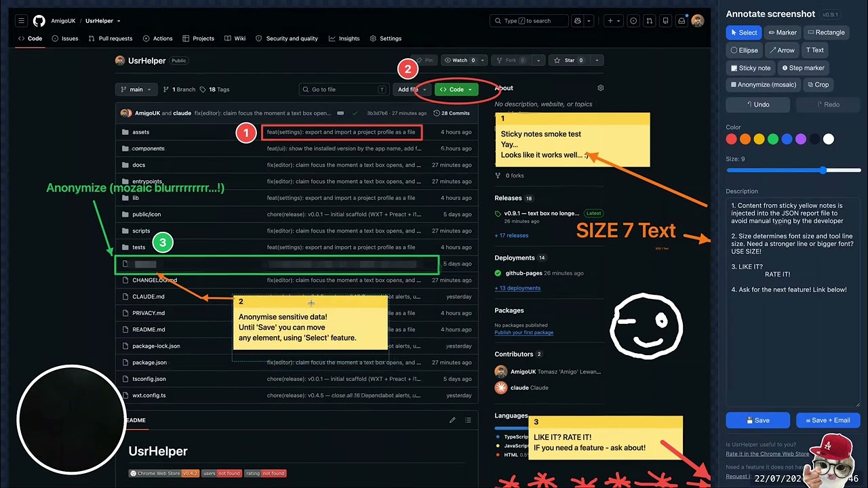Open the AmigoUK contributor profile link
This screenshot has width=868, height=488.
(521, 372)
